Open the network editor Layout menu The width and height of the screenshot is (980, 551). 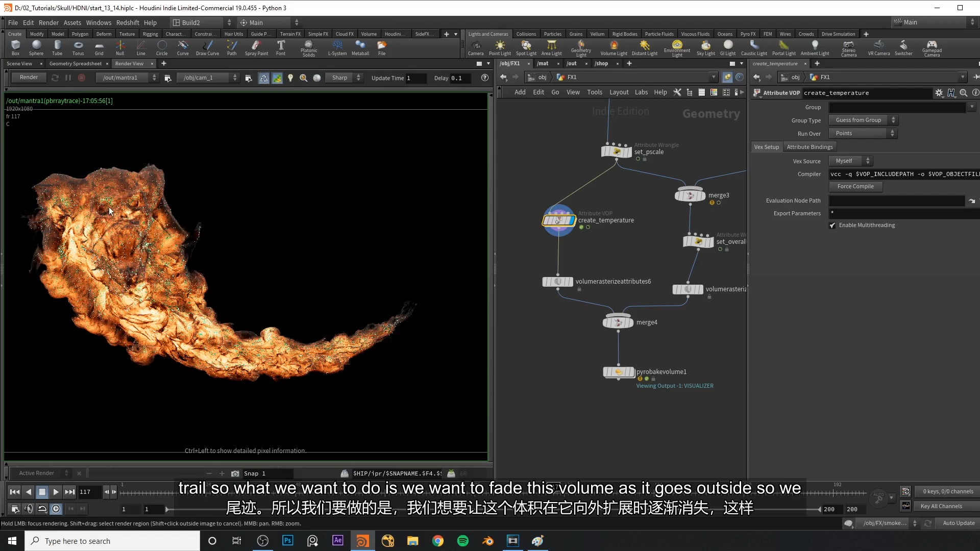(x=619, y=92)
